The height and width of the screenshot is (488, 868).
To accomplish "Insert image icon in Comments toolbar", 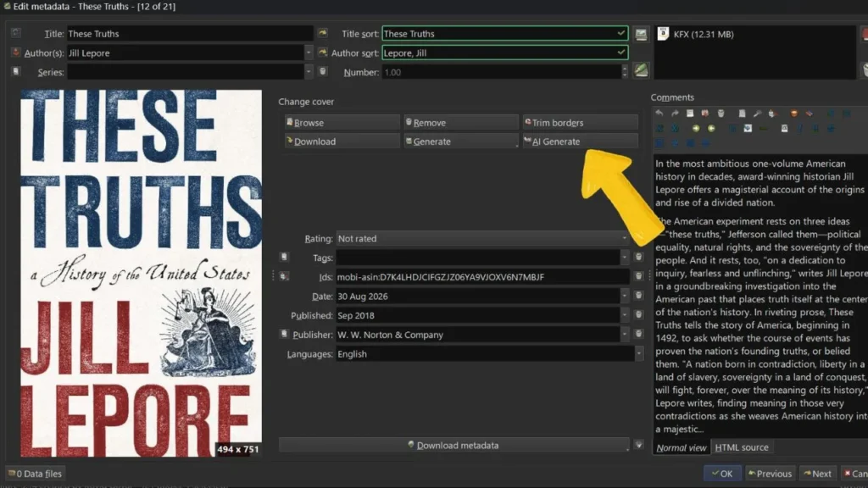I will click(748, 129).
